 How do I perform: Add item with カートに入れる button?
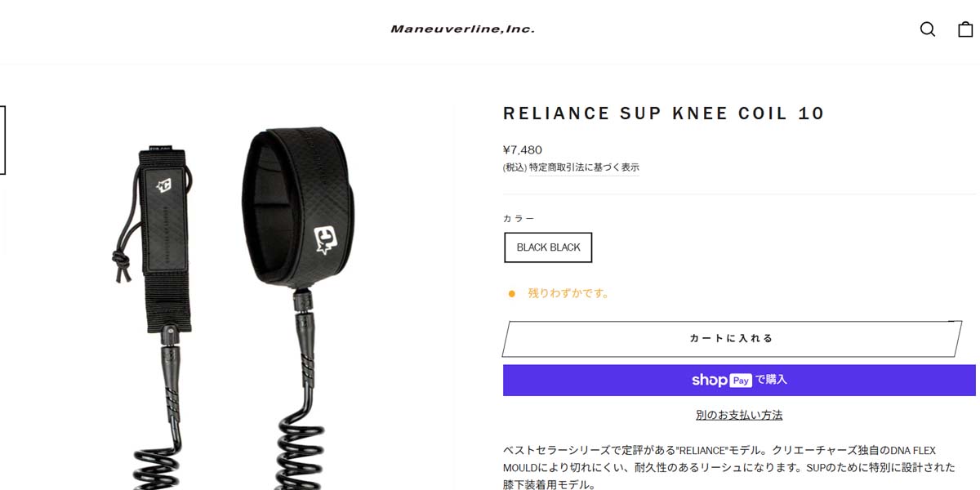click(732, 338)
